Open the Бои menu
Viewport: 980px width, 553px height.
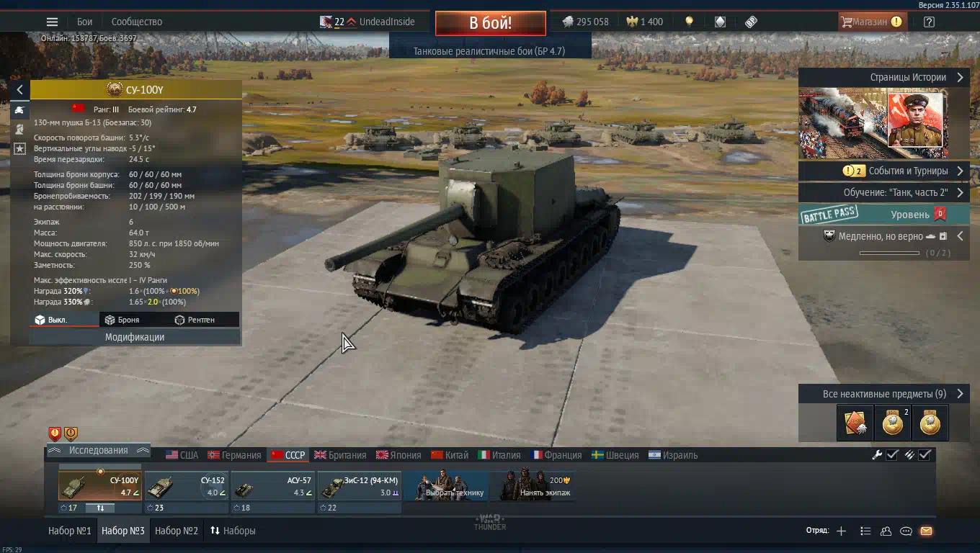(x=85, y=22)
